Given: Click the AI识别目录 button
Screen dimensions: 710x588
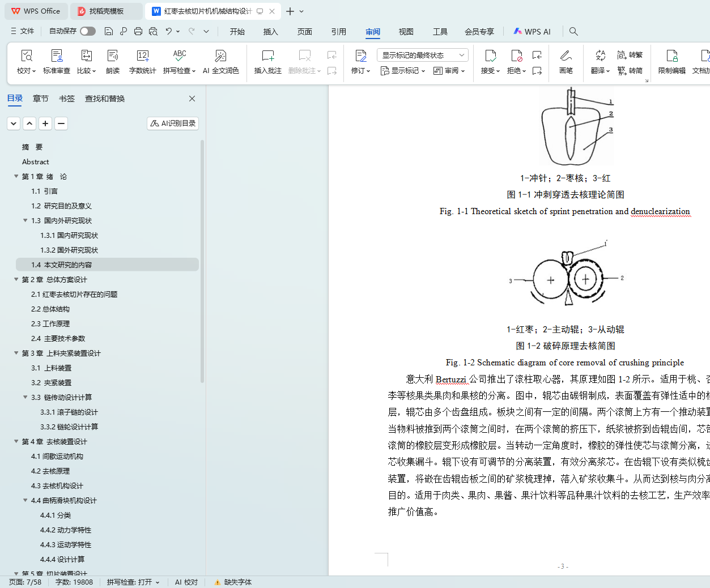Looking at the screenshot, I should [x=173, y=123].
